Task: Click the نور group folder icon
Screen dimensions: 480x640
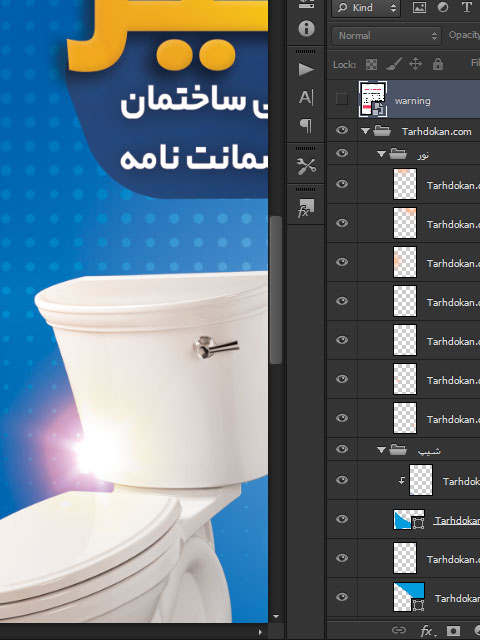Action: pyautogui.click(x=398, y=154)
